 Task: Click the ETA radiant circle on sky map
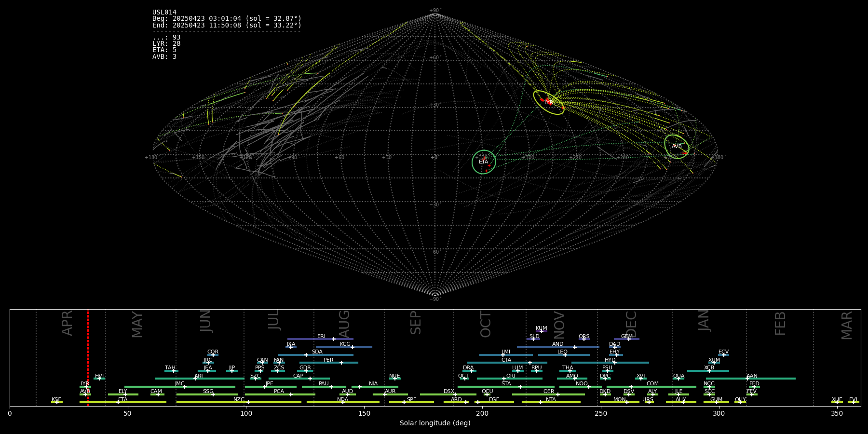point(484,162)
